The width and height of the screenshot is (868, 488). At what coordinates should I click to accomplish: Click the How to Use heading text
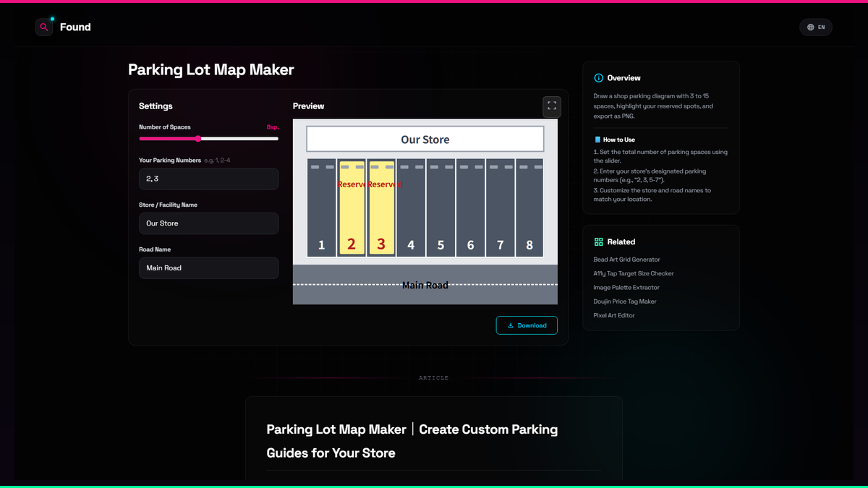[x=619, y=140]
